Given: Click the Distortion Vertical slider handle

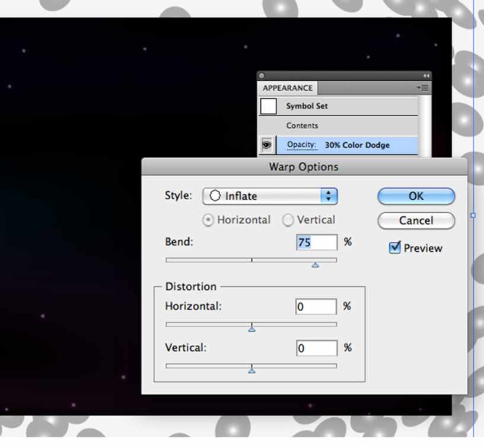Looking at the screenshot, I should [x=252, y=371].
